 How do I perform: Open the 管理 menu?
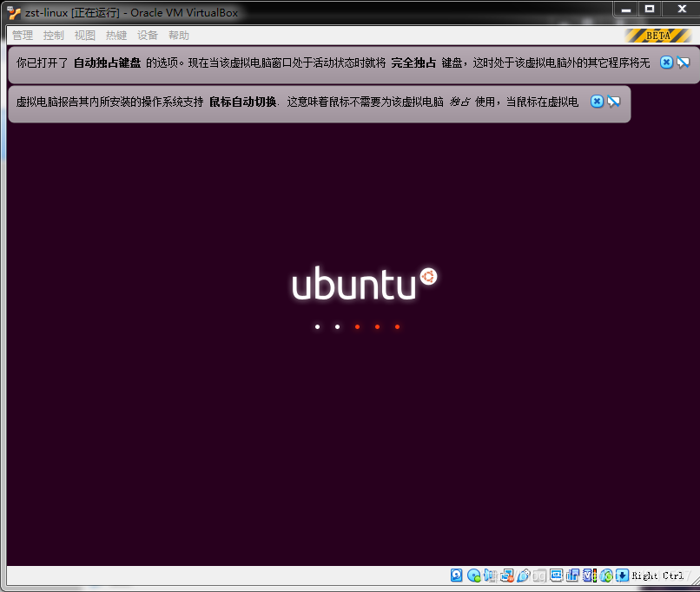(23, 36)
